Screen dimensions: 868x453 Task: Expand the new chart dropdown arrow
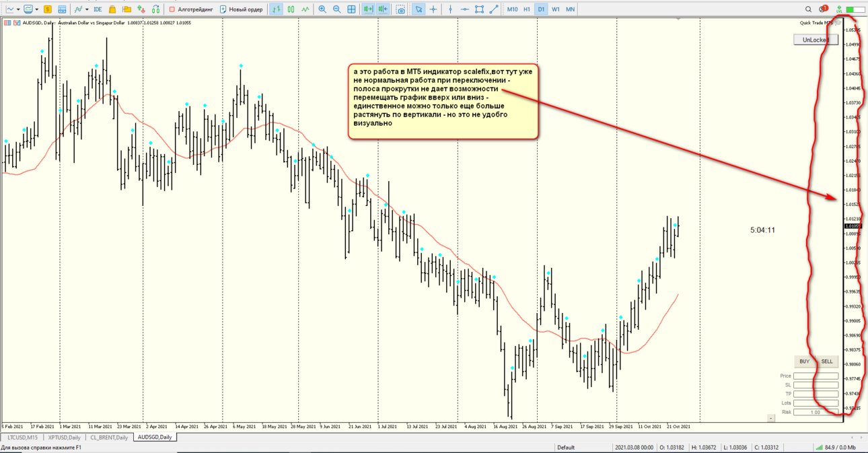point(17,9)
